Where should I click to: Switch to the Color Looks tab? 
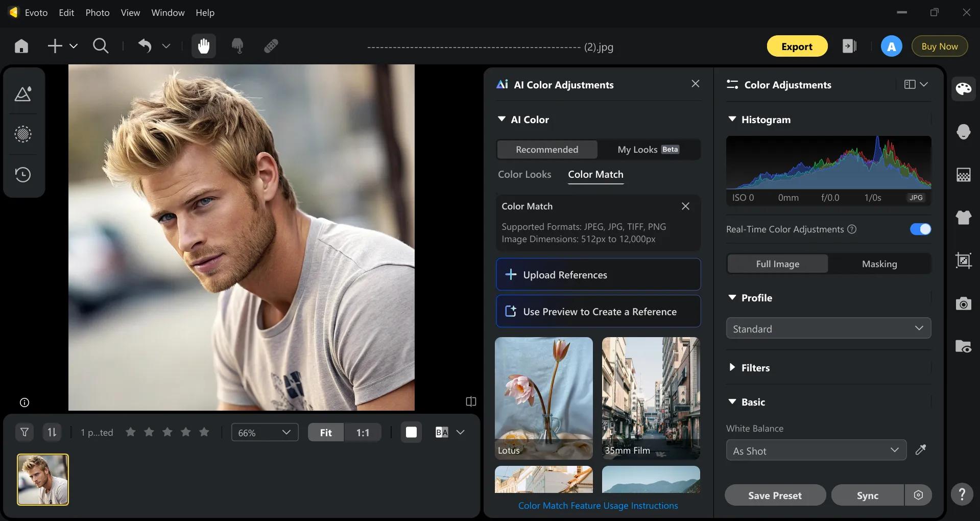coord(524,174)
